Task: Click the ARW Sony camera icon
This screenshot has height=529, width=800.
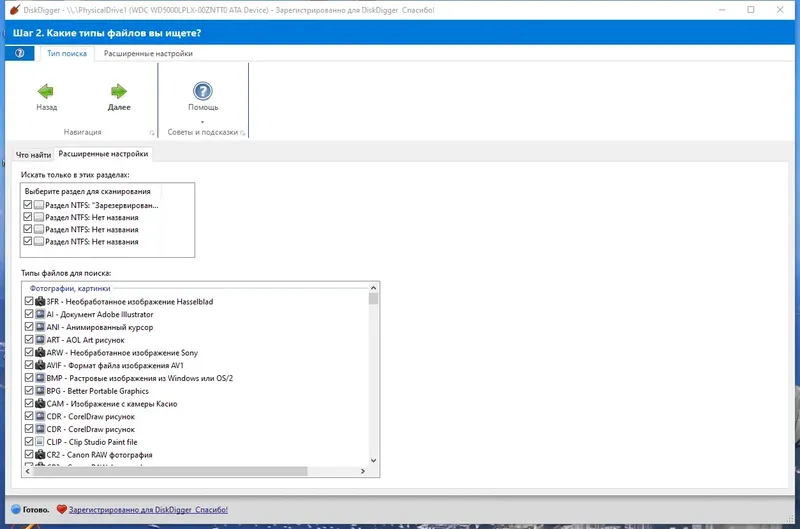Action: [40, 352]
